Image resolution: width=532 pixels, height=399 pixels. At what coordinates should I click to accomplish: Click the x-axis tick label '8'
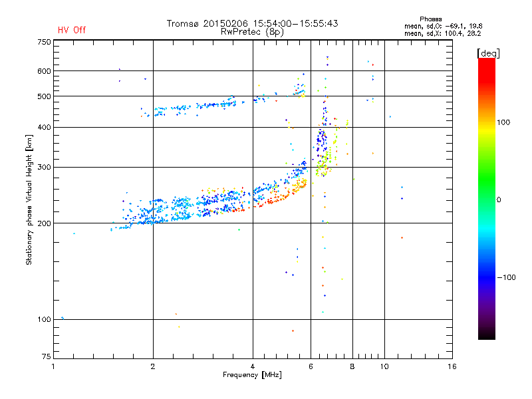click(352, 366)
